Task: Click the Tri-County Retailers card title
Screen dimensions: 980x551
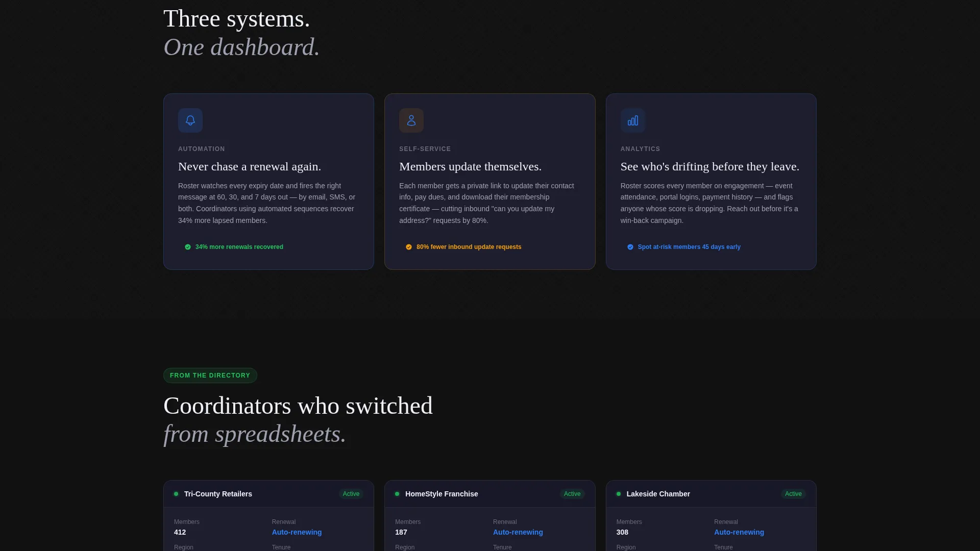Action: tap(218, 494)
